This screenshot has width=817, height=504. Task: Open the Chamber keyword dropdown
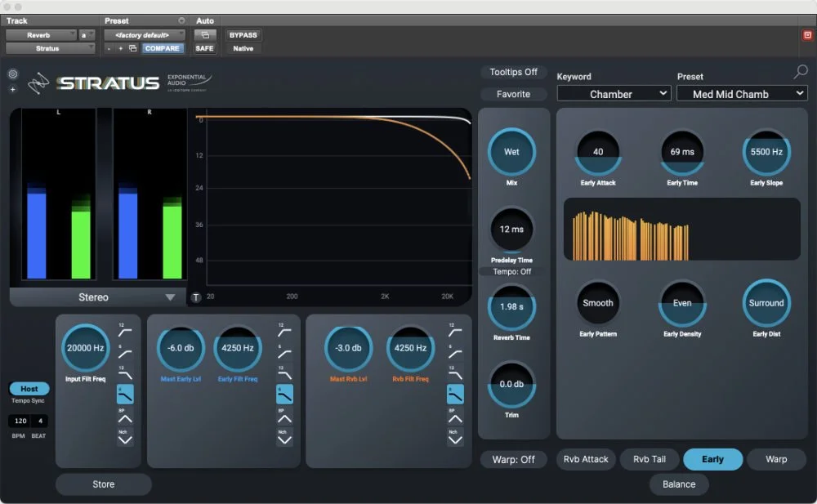[x=614, y=93]
